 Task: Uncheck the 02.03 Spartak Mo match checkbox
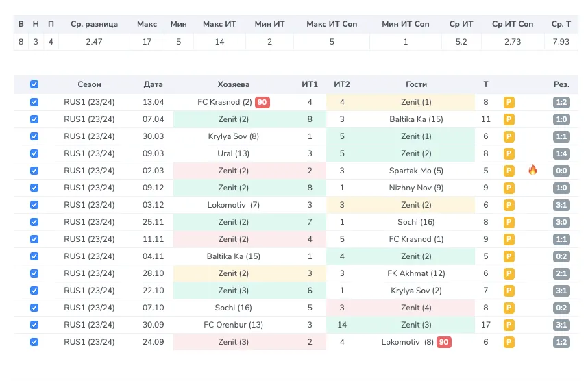click(34, 171)
